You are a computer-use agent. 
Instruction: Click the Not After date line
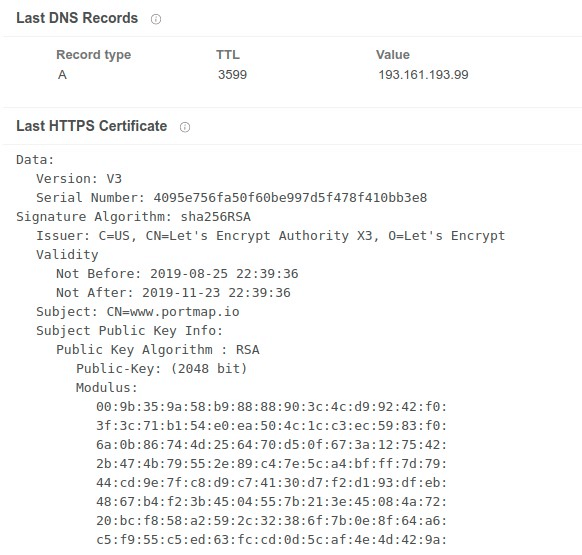173,293
